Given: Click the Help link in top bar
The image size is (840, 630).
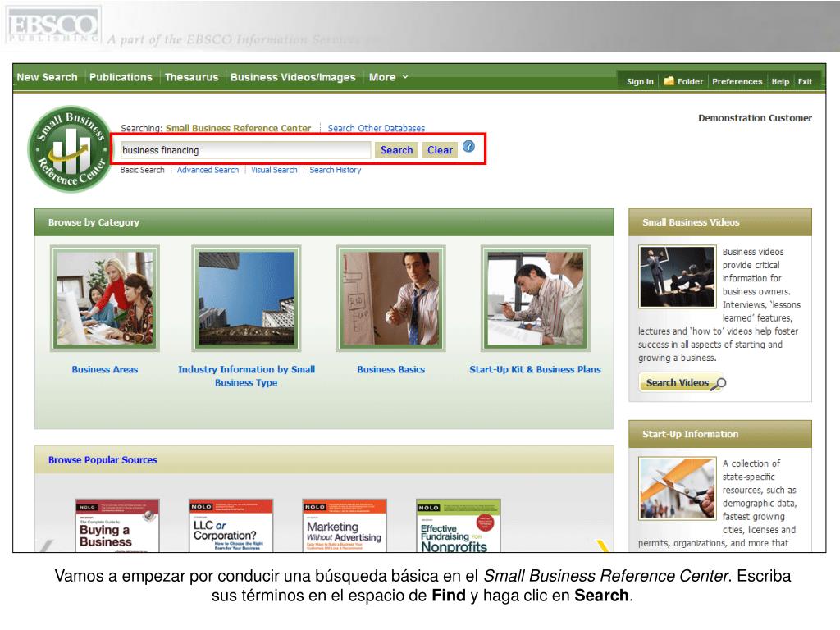Looking at the screenshot, I should point(780,81).
